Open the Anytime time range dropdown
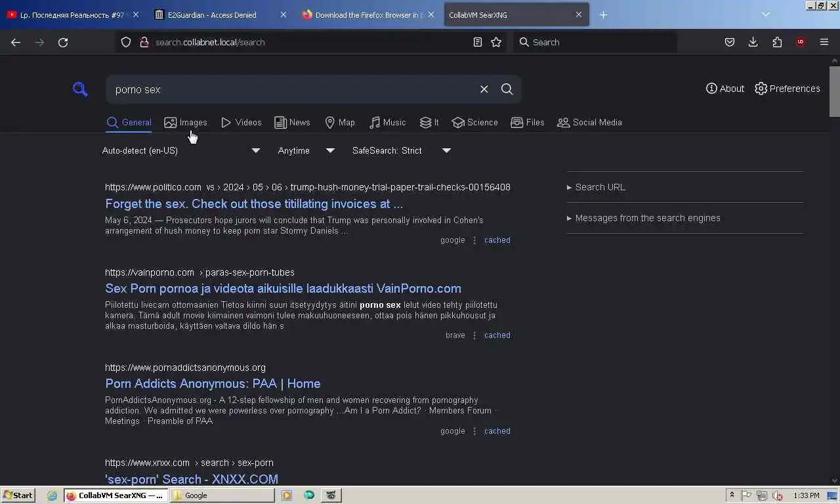 (306, 150)
